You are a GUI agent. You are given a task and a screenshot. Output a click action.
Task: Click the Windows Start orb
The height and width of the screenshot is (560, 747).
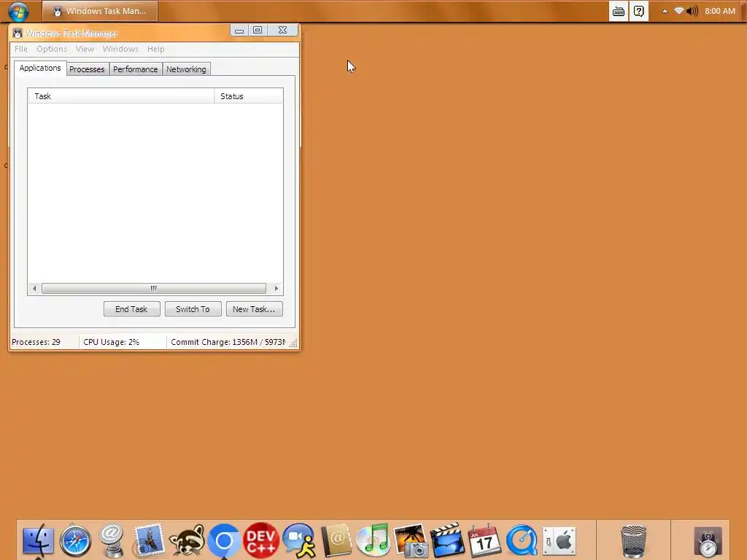coord(18,12)
